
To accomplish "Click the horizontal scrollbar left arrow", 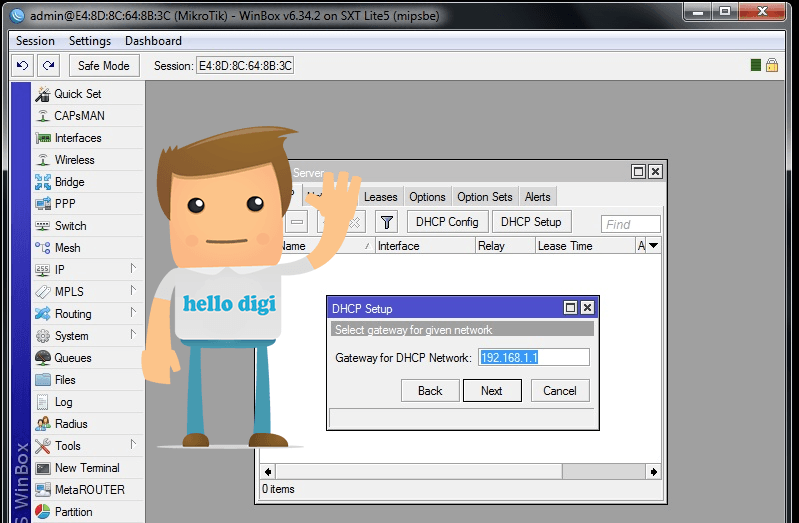I will click(x=268, y=472).
